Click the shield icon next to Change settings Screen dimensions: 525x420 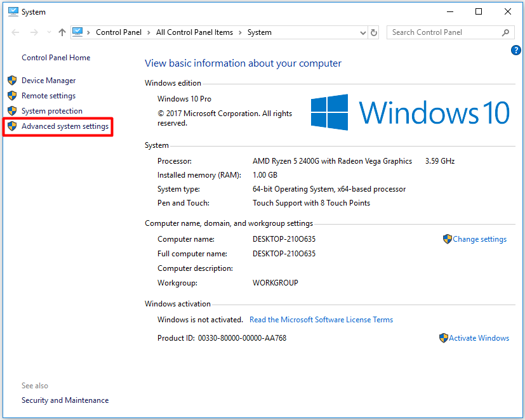448,239
